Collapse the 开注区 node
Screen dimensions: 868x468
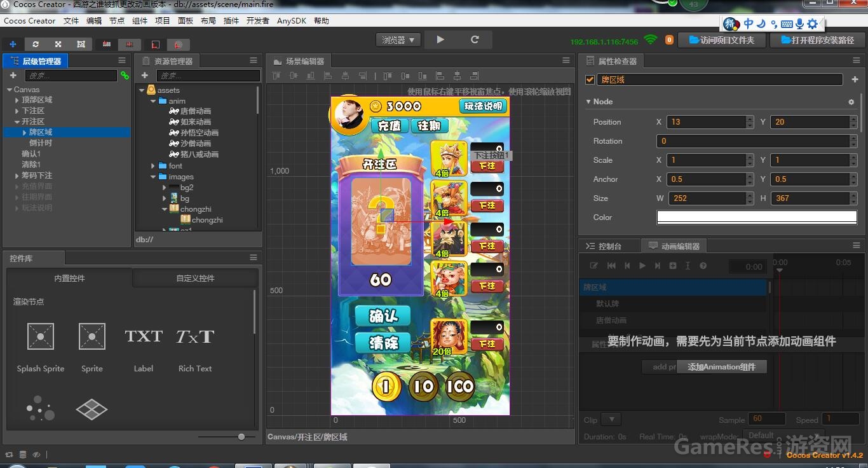(x=17, y=121)
